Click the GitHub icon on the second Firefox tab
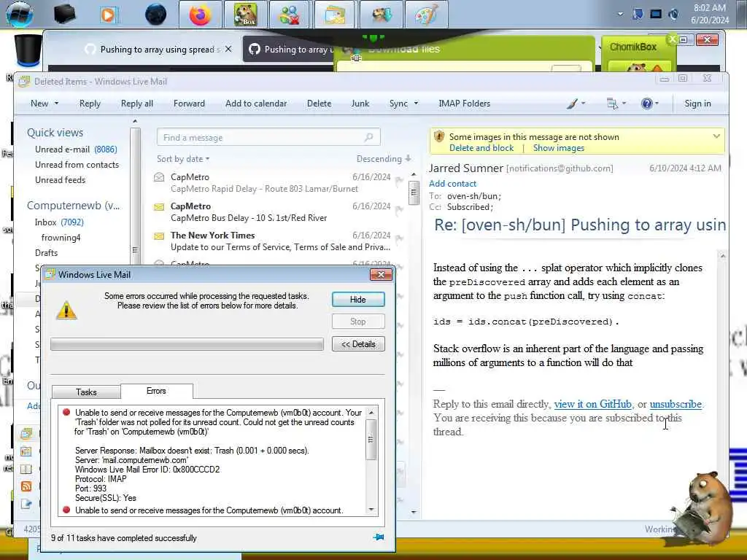The image size is (747, 560). pos(255,49)
